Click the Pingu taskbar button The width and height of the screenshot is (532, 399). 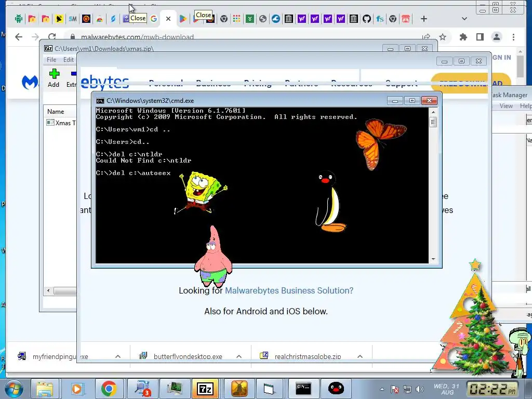click(x=336, y=389)
